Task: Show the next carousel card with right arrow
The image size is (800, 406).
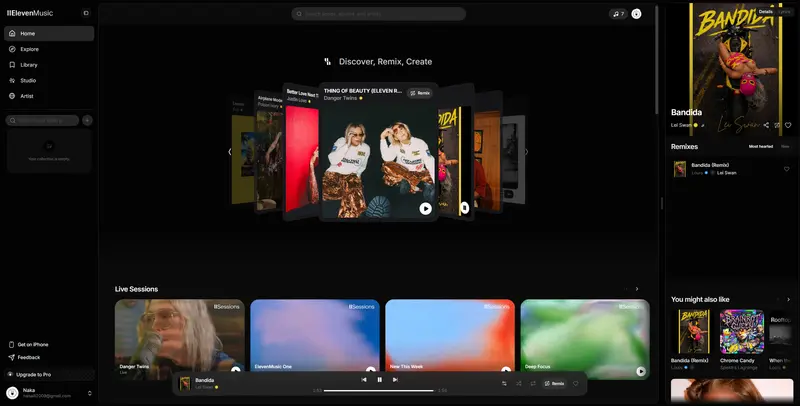Action: tap(527, 151)
